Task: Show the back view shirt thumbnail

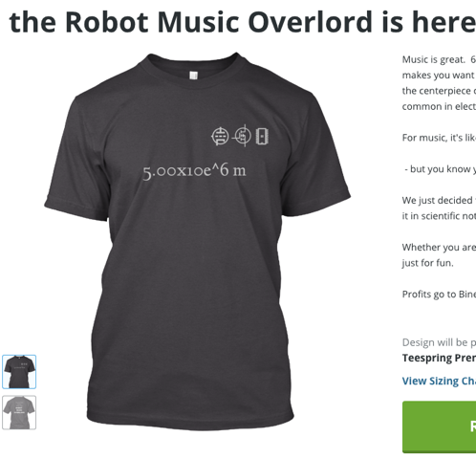Action: coord(19,412)
